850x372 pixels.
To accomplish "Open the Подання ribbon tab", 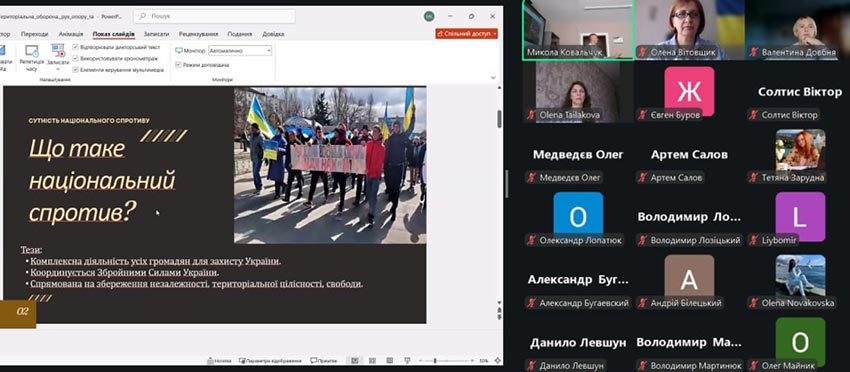I will click(x=240, y=34).
